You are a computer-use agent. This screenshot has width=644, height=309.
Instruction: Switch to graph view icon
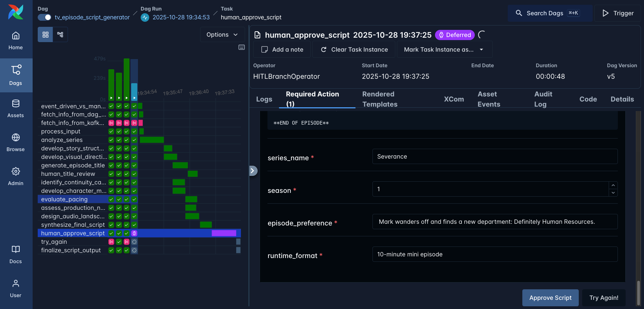[60, 35]
